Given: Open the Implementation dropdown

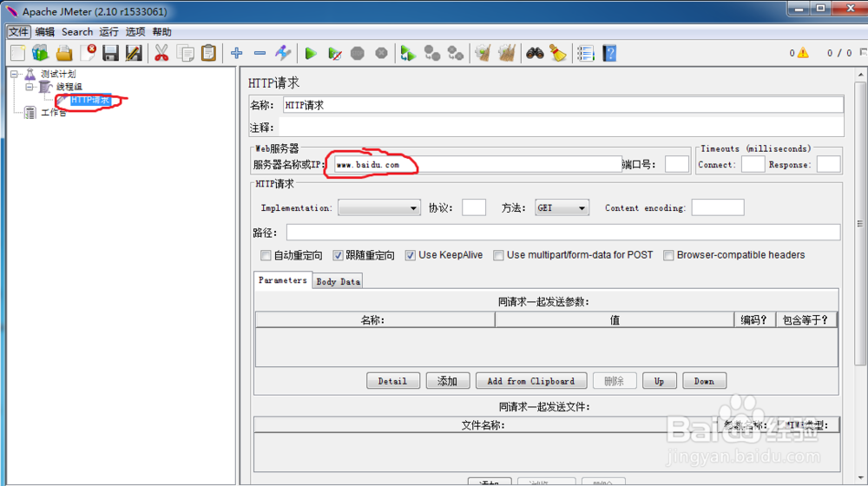Looking at the screenshot, I should pyautogui.click(x=379, y=207).
